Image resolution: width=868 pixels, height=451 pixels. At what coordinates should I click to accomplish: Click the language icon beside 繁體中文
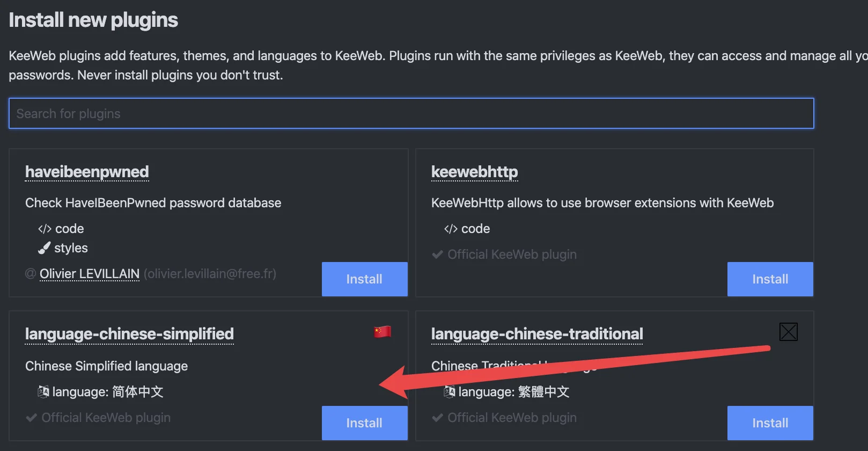(450, 392)
